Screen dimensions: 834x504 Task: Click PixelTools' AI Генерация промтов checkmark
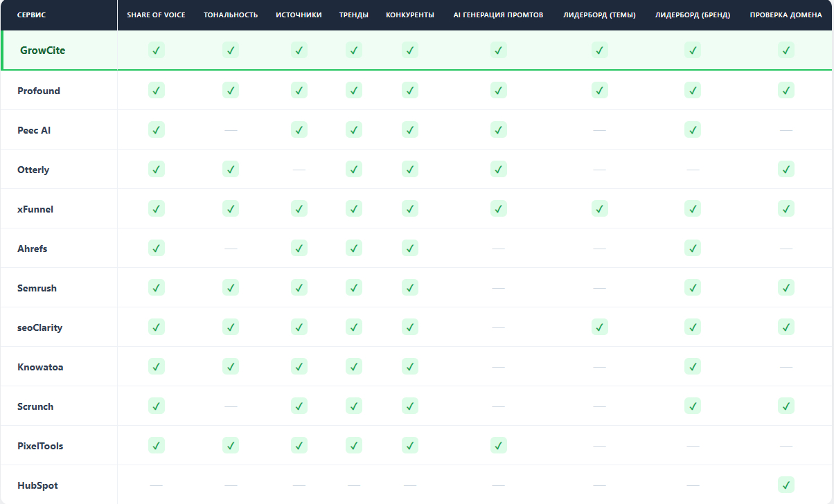click(x=498, y=445)
